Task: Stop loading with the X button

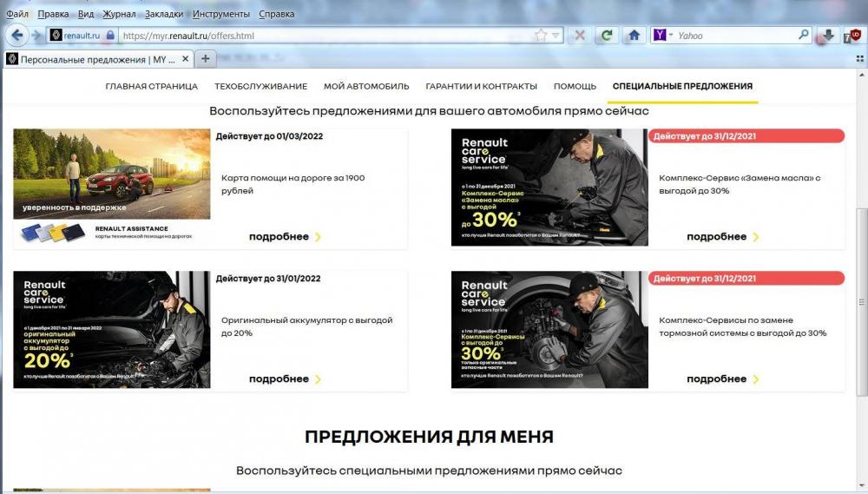Action: pyautogui.click(x=580, y=36)
